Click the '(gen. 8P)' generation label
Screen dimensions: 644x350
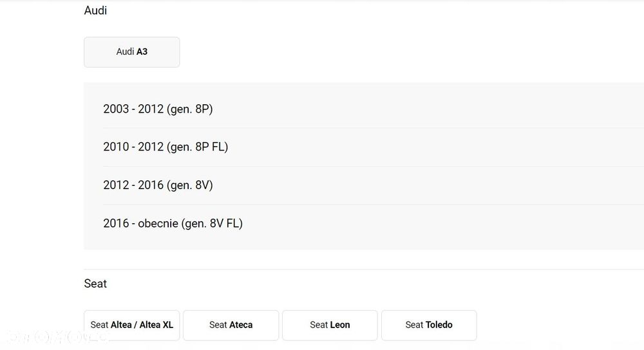189,109
